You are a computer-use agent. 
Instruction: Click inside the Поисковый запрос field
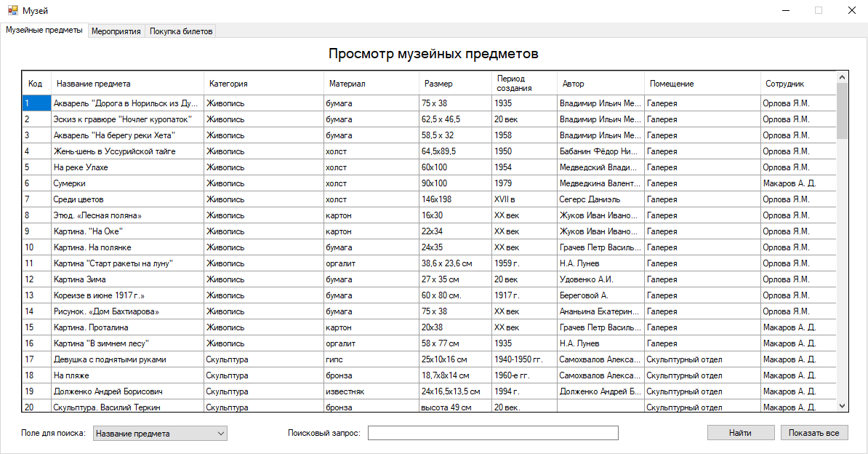(x=492, y=432)
